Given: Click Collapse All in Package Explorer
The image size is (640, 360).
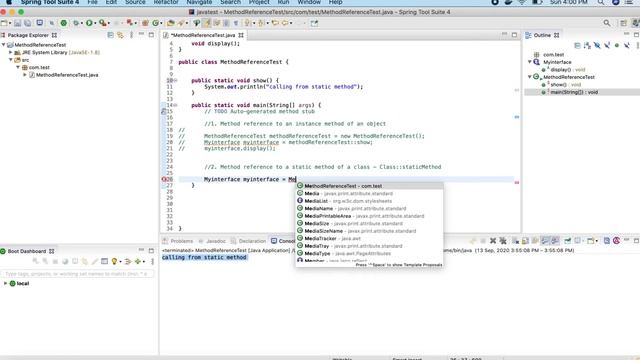Looking at the screenshot, I should point(111,35).
